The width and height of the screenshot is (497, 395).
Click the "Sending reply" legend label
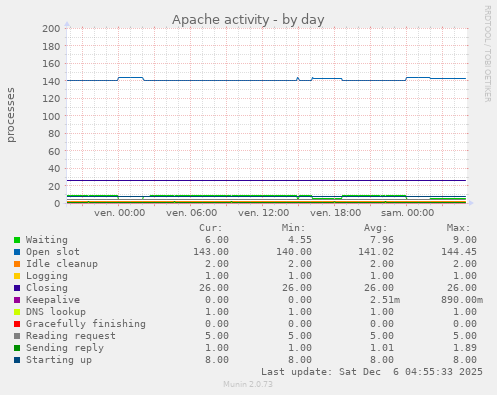coord(65,348)
